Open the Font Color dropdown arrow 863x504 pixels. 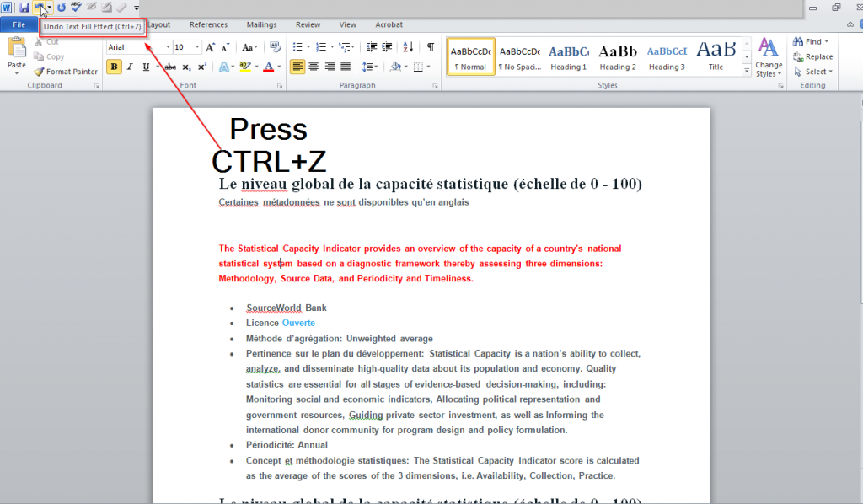click(x=279, y=67)
